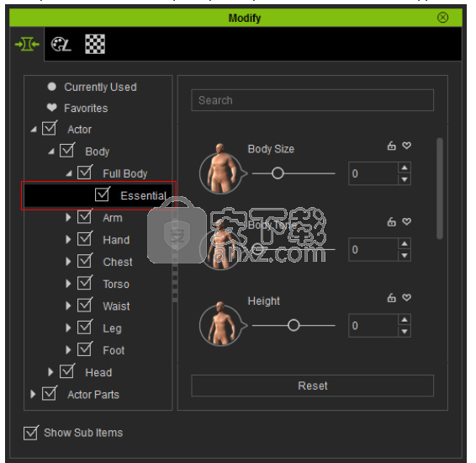Uncheck the Arm checkbox
Viewport: 476px width, 463px height.
(x=85, y=216)
